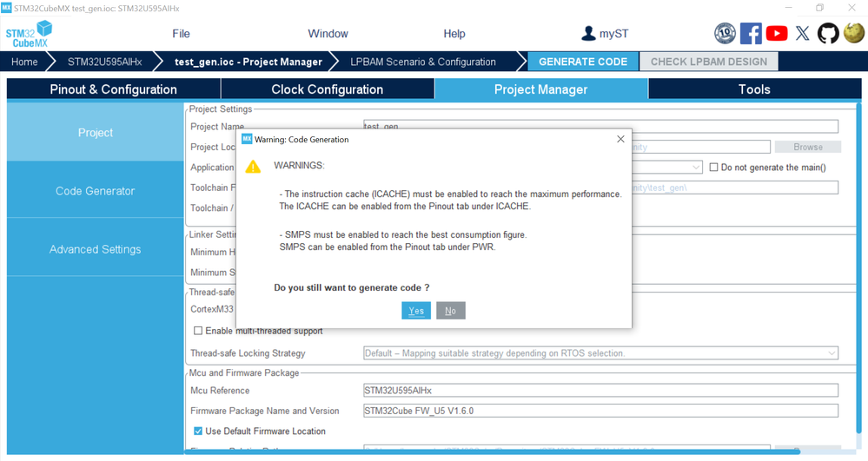Open the Advanced Settings side section

pyautogui.click(x=96, y=249)
